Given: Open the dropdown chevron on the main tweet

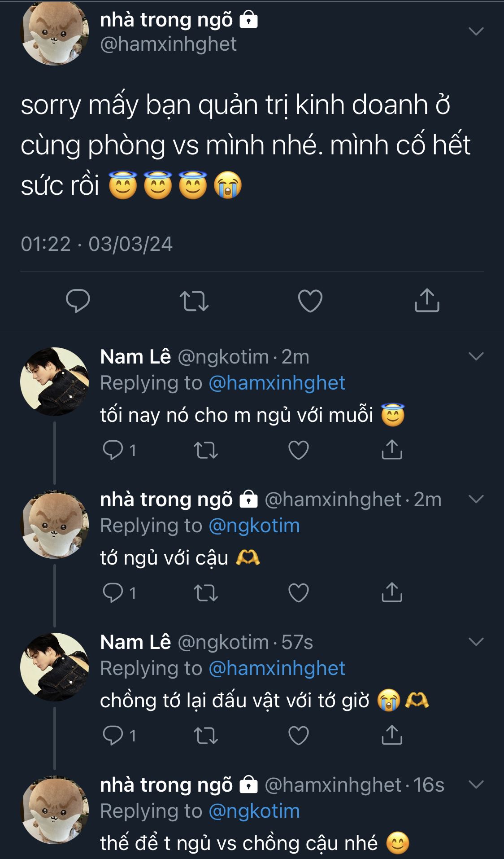Looking at the screenshot, I should pyautogui.click(x=476, y=31).
